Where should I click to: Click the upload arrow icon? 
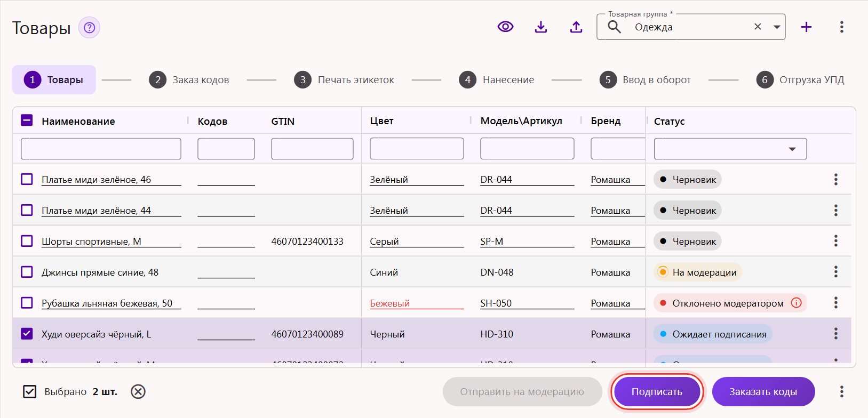point(576,27)
